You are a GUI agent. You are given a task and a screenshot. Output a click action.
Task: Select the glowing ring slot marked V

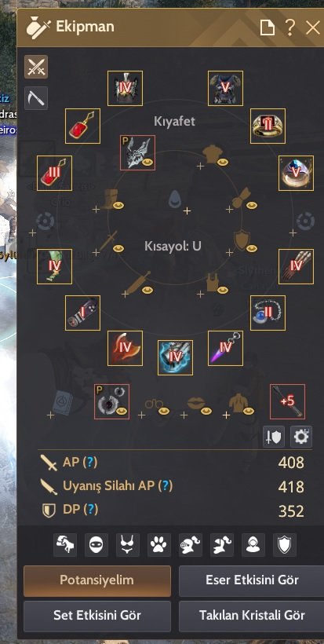296,174
